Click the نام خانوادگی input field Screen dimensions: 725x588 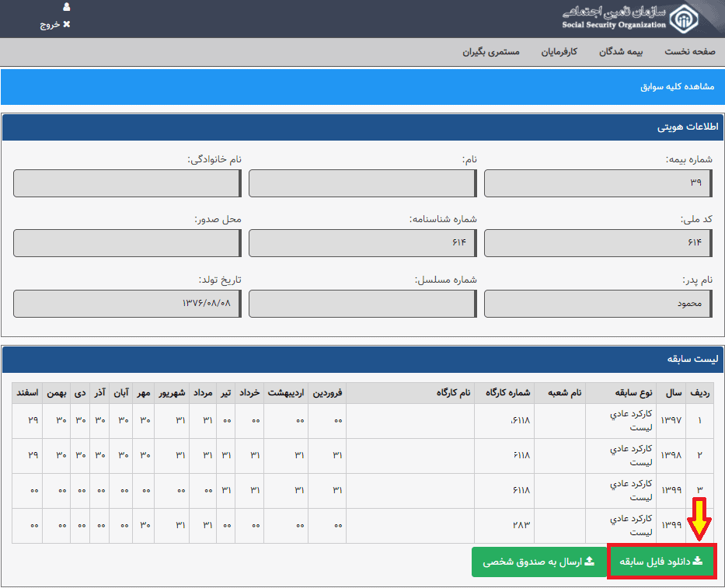tap(127, 183)
